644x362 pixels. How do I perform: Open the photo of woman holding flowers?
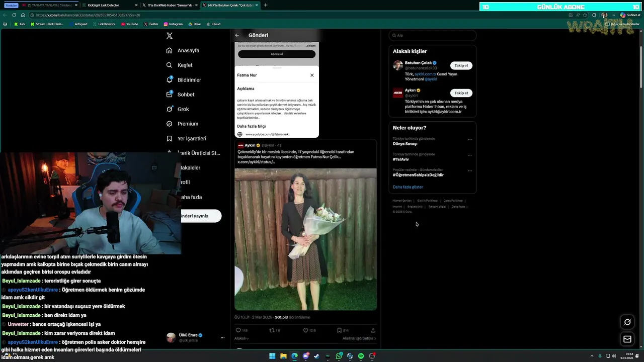pos(305,239)
